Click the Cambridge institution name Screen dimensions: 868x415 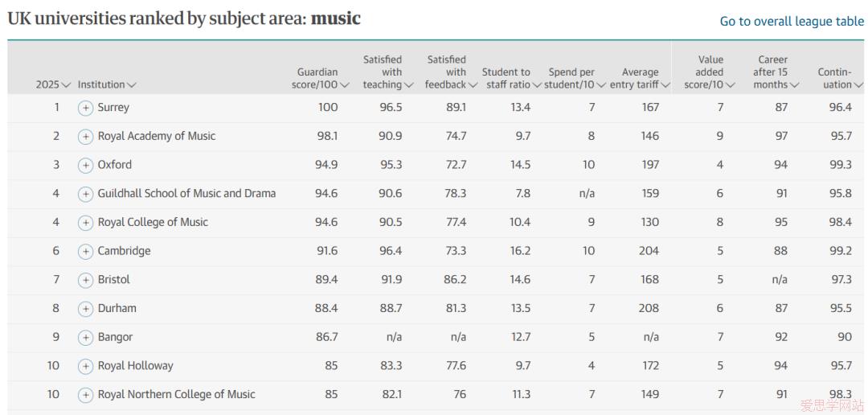[x=124, y=251]
